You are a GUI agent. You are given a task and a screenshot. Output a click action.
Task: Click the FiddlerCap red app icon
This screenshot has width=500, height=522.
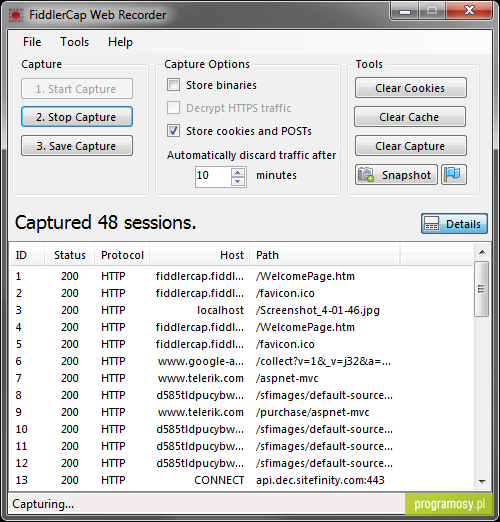(16, 15)
